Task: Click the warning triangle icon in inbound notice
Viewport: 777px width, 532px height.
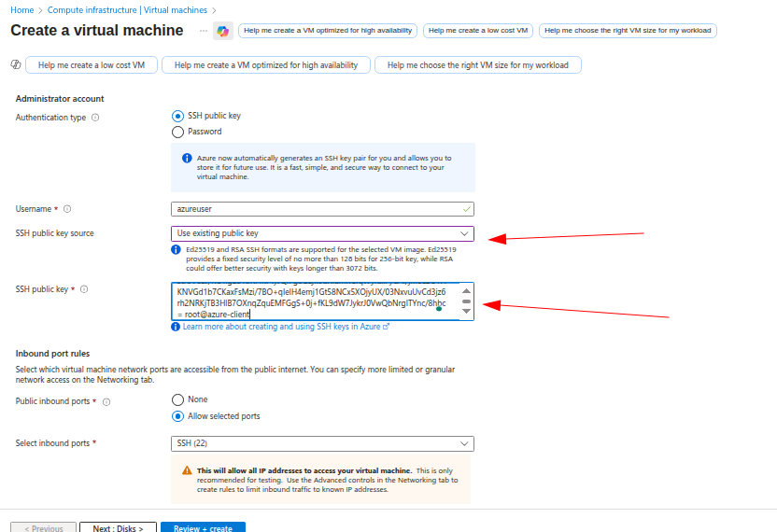Action: click(x=187, y=470)
